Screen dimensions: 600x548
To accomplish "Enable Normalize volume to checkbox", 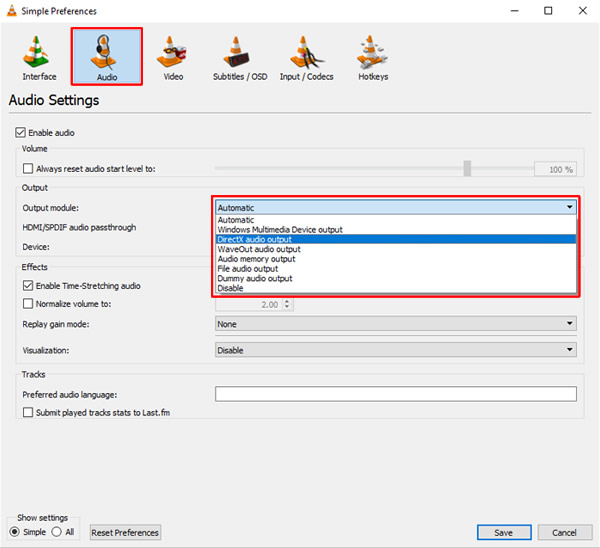I will coord(28,304).
